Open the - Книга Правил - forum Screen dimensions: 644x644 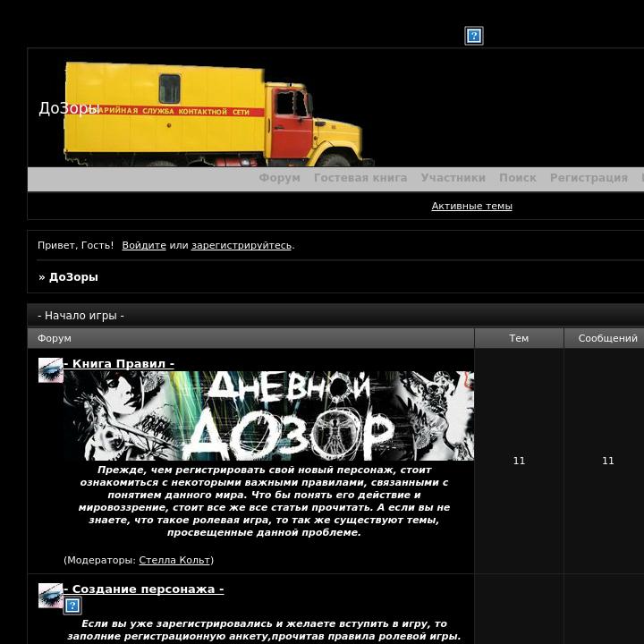coord(119,364)
